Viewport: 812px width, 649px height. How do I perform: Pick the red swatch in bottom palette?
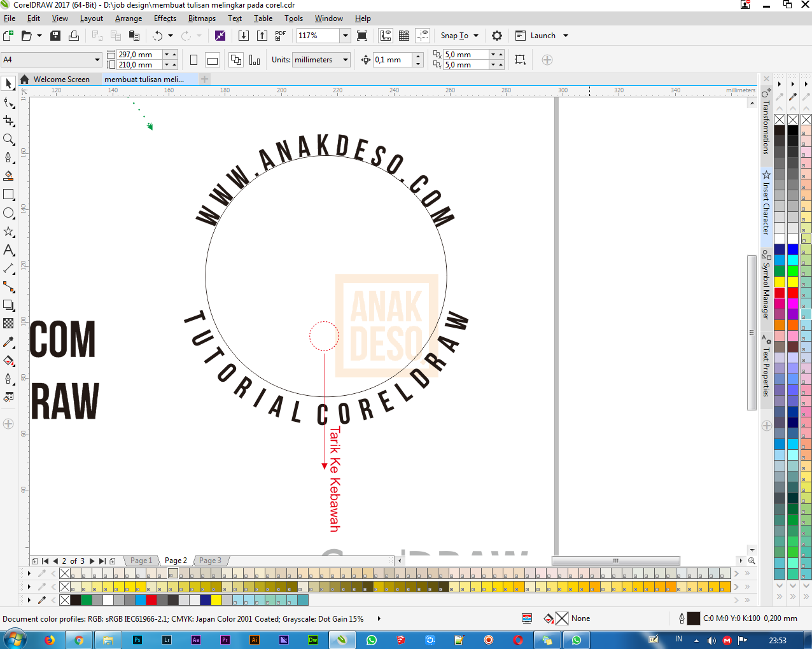click(x=151, y=600)
